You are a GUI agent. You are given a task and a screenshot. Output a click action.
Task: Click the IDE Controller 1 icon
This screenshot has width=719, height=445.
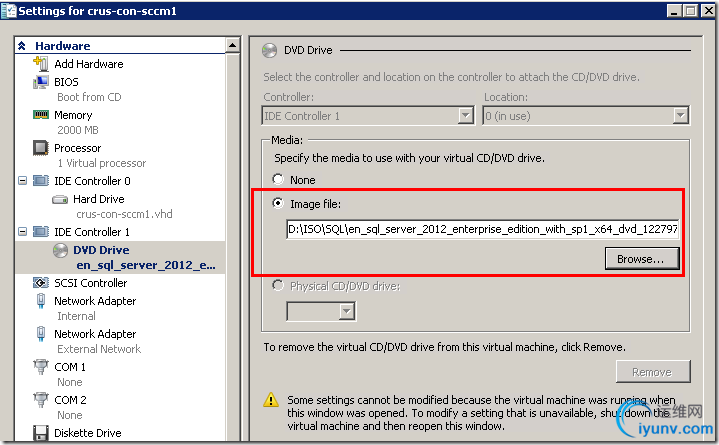41,232
